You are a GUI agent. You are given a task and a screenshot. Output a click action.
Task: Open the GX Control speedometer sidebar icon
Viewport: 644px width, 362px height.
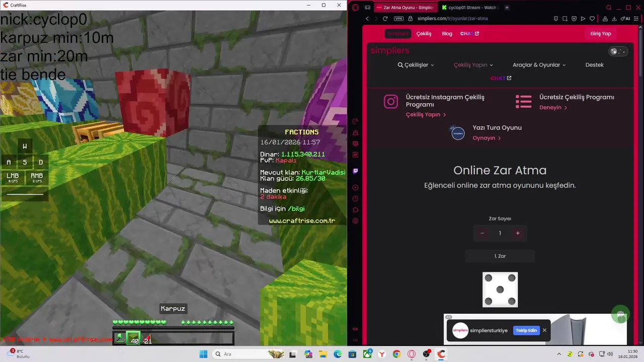tap(355, 121)
